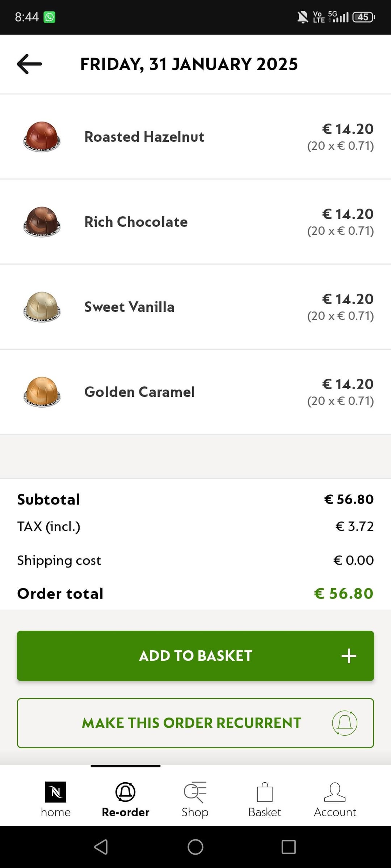Tap the Golden Caramel product name

pos(139,392)
